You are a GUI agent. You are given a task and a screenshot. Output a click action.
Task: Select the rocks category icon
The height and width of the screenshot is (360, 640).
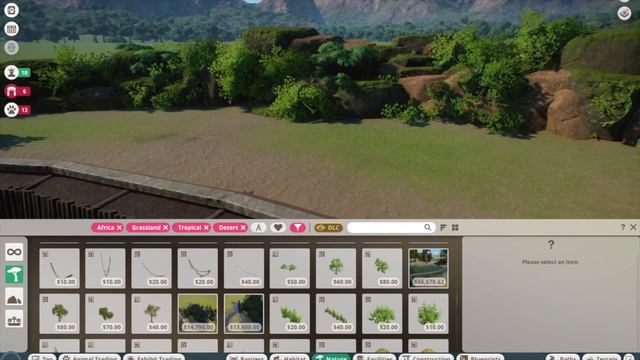pyautogui.click(x=14, y=298)
